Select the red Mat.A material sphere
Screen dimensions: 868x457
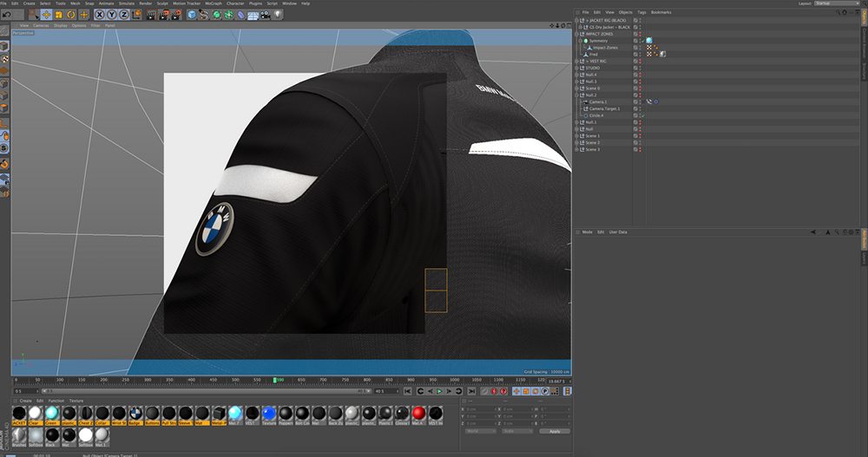[418, 415]
